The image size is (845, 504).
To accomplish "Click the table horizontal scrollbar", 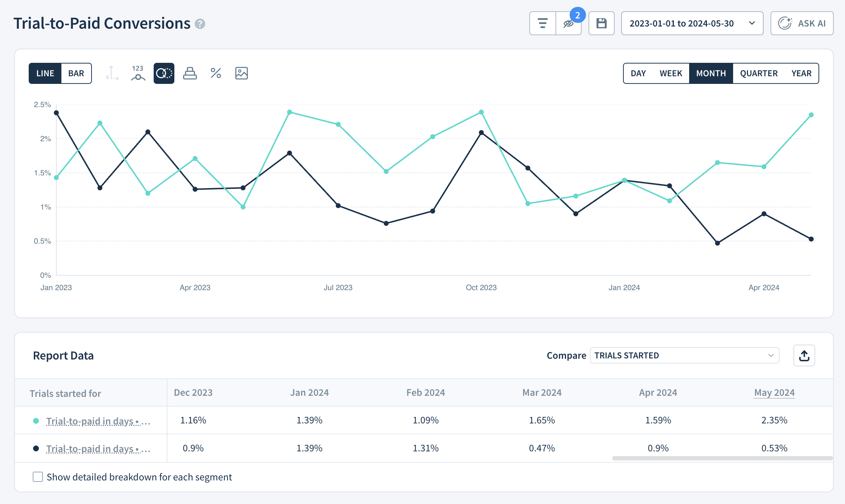I will pos(722,458).
